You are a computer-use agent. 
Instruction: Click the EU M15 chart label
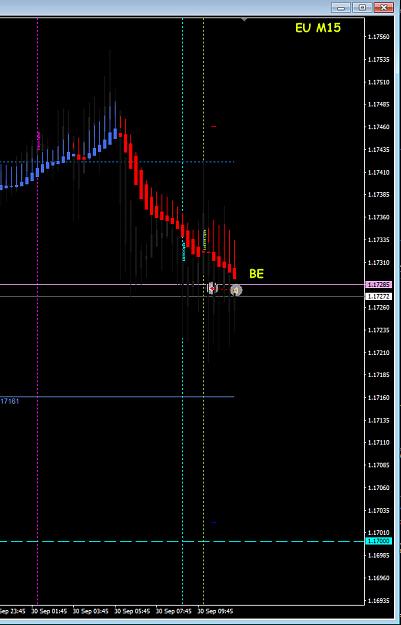click(x=318, y=28)
